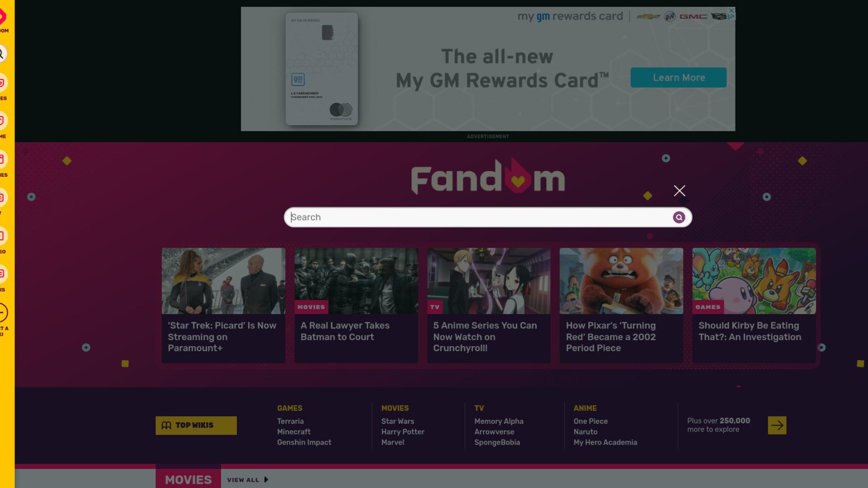Focus the Search input field
Image resolution: width=868 pixels, height=488 pixels.
click(x=480, y=217)
